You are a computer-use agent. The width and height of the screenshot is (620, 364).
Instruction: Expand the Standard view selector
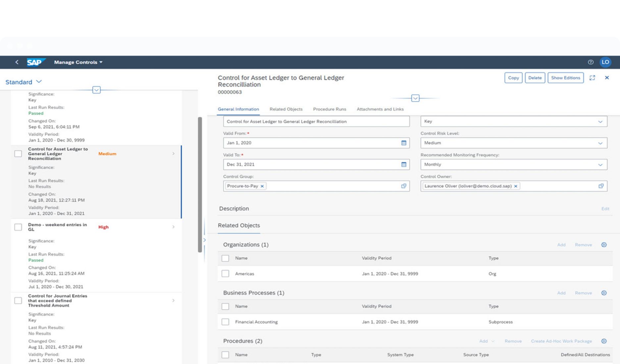[x=39, y=82]
